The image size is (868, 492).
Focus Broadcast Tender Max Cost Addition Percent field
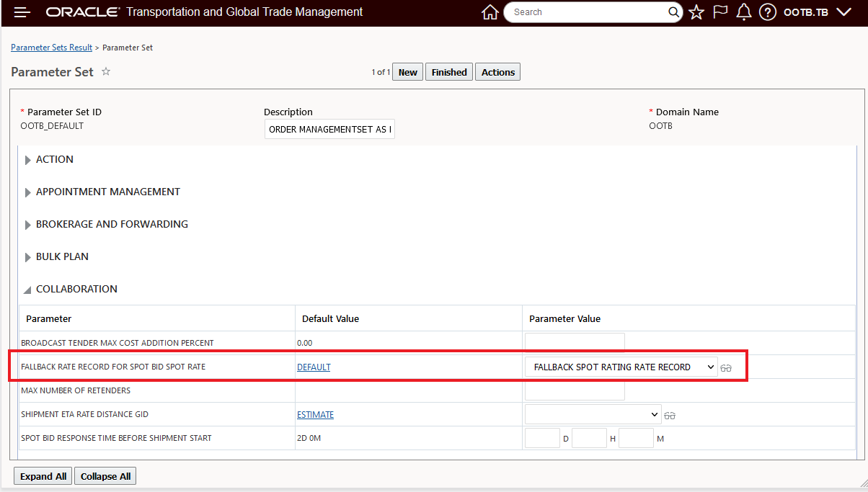(x=575, y=343)
